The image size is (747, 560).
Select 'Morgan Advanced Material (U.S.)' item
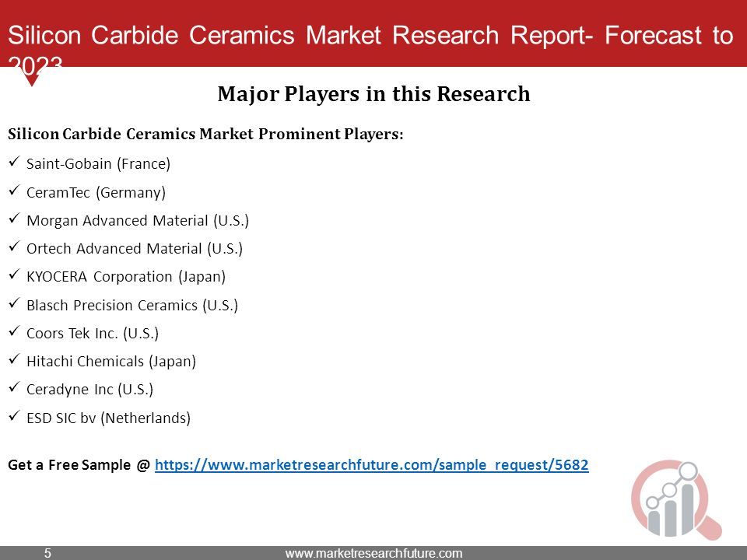(138, 220)
